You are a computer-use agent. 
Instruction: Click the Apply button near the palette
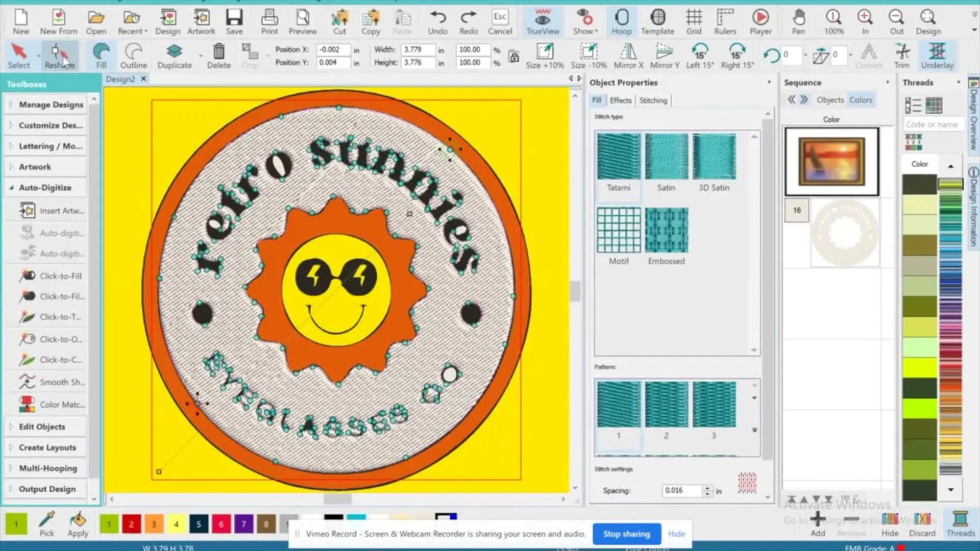click(x=78, y=525)
